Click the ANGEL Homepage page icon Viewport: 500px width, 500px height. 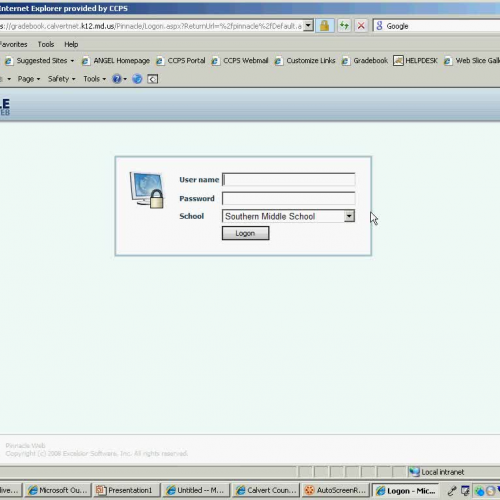click(x=86, y=61)
